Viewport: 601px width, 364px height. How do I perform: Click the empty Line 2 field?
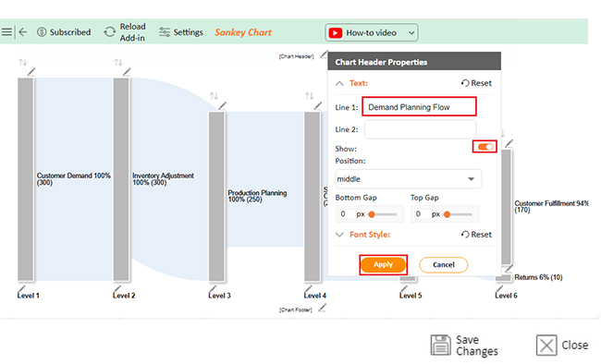click(x=420, y=129)
